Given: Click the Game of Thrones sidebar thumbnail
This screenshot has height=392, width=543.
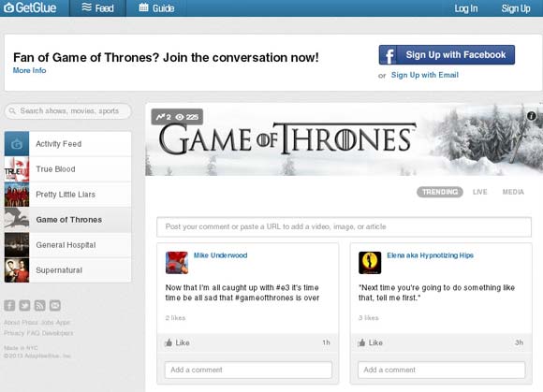Looking at the screenshot, I should (x=17, y=220).
